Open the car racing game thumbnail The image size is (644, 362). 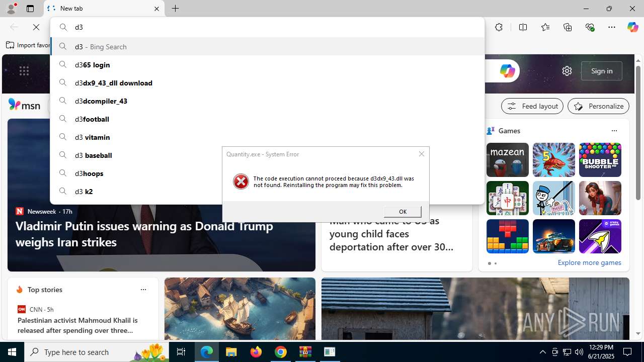click(554, 236)
